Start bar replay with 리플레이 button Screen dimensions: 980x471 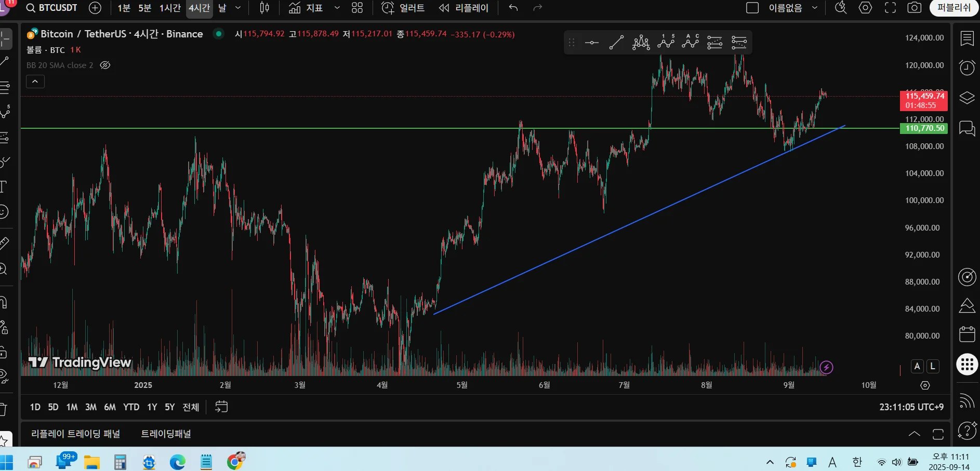pyautogui.click(x=463, y=8)
